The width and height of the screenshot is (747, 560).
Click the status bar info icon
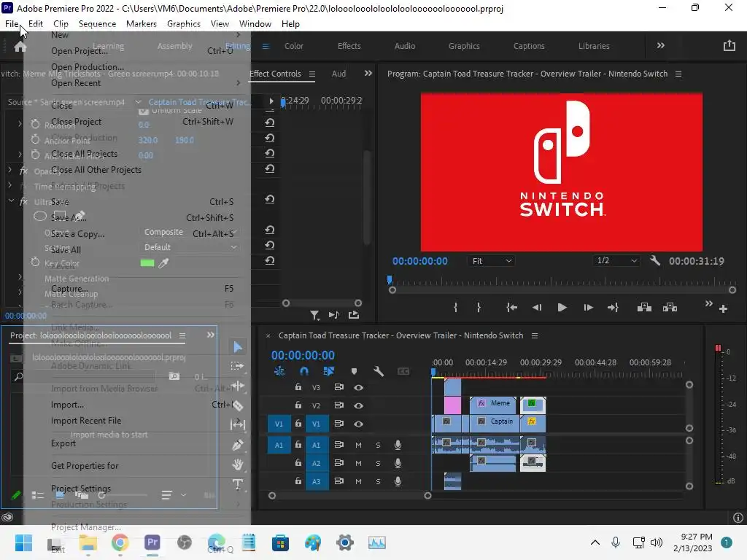point(738,518)
